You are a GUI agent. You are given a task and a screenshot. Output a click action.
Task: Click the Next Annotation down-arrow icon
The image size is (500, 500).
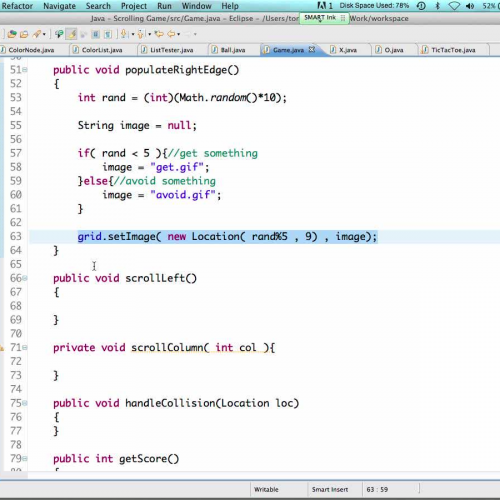[124, 34]
